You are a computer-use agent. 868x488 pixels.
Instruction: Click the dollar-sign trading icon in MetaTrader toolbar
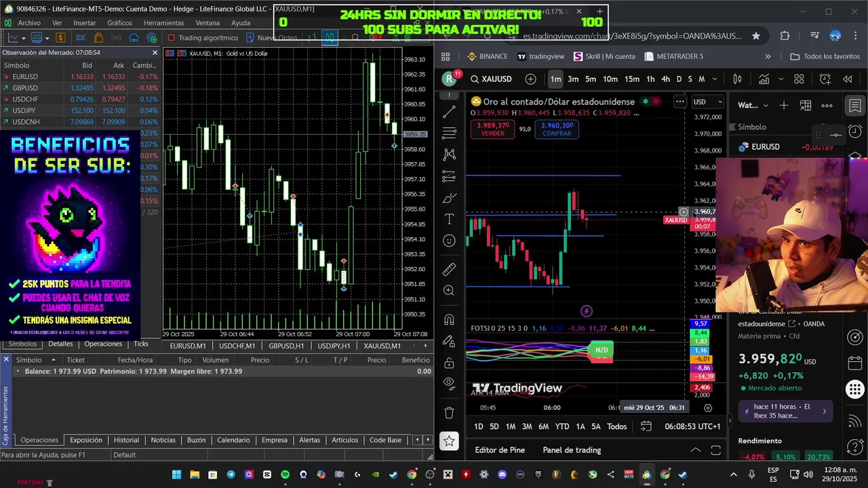coord(60,38)
